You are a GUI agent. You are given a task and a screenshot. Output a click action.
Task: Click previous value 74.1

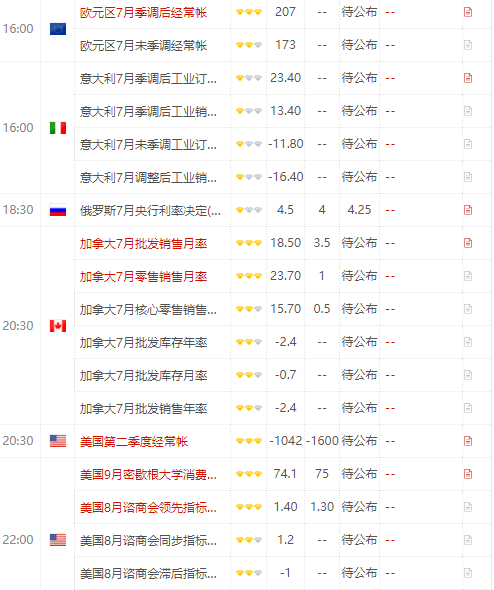click(285, 474)
